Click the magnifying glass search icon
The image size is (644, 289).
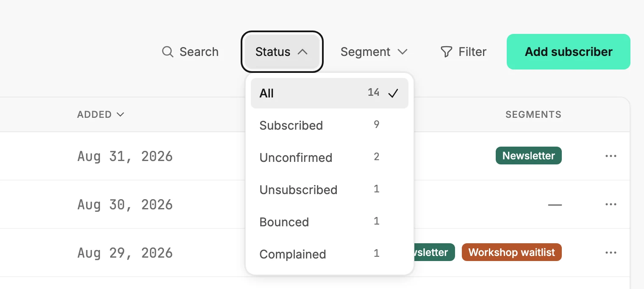click(x=168, y=52)
